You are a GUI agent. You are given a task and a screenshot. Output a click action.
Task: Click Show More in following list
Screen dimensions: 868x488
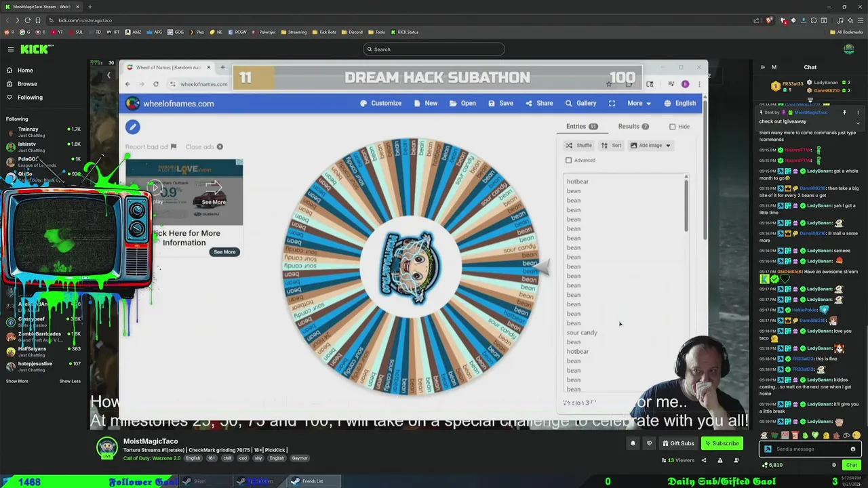[17, 381]
